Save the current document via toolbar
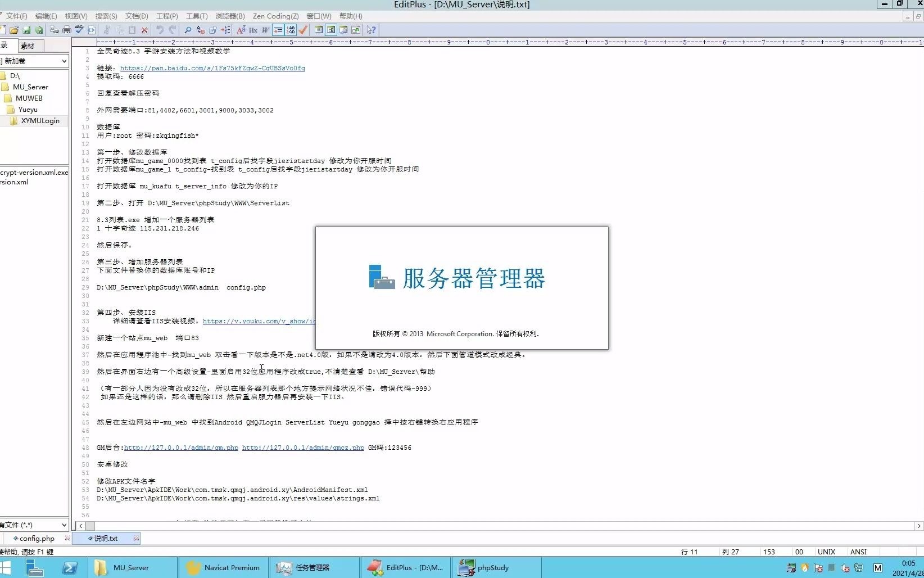This screenshot has height=578, width=924. pos(26,30)
